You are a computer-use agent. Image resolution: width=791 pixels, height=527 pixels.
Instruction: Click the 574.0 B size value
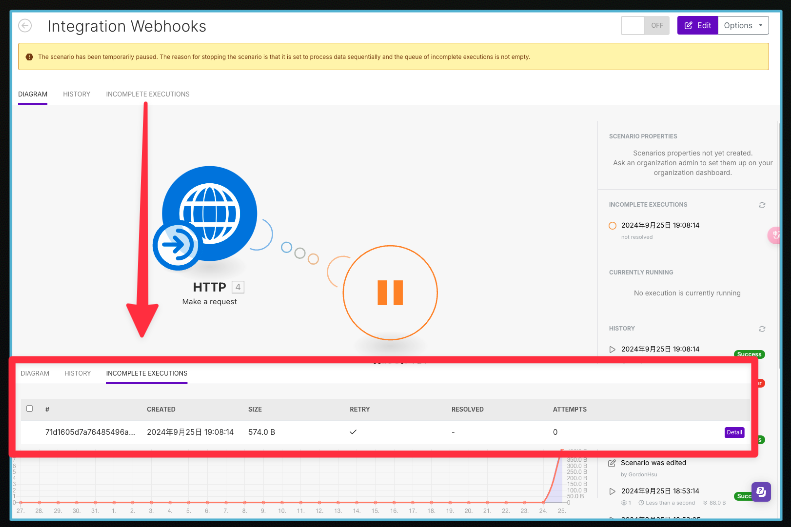(262, 432)
